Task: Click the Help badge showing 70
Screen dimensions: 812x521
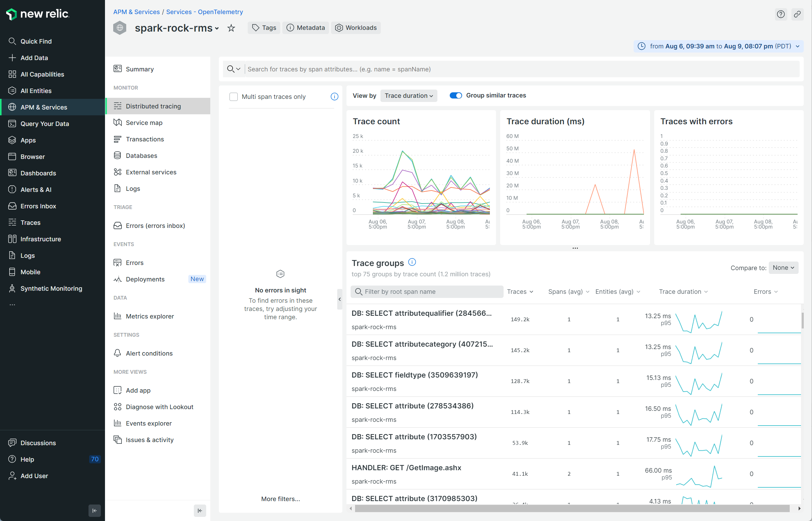Action: tap(95, 459)
